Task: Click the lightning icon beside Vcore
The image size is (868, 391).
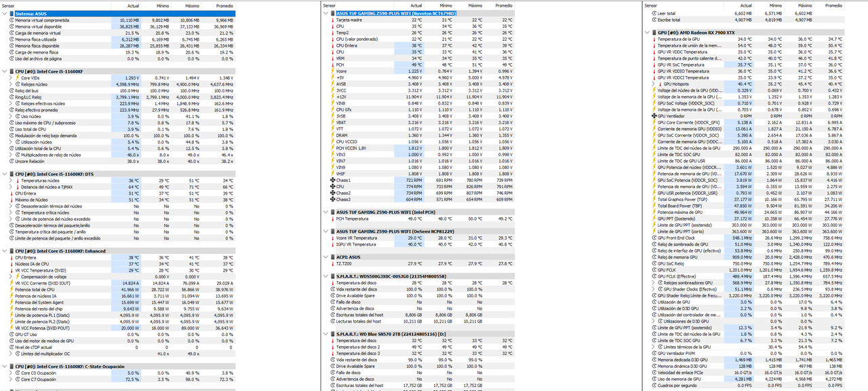Action: 332,71
